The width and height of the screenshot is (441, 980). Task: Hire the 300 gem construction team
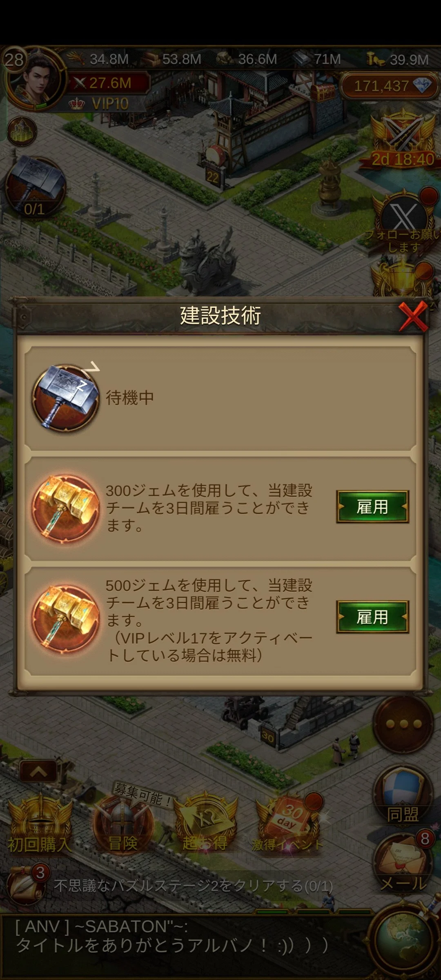[x=372, y=507]
